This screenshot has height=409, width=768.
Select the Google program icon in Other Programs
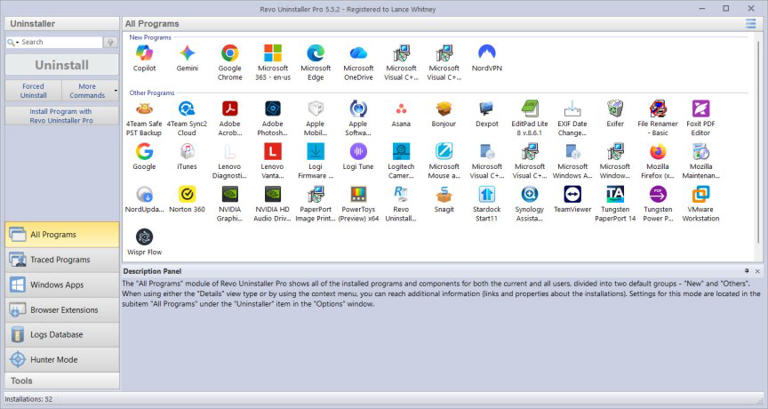[144, 151]
